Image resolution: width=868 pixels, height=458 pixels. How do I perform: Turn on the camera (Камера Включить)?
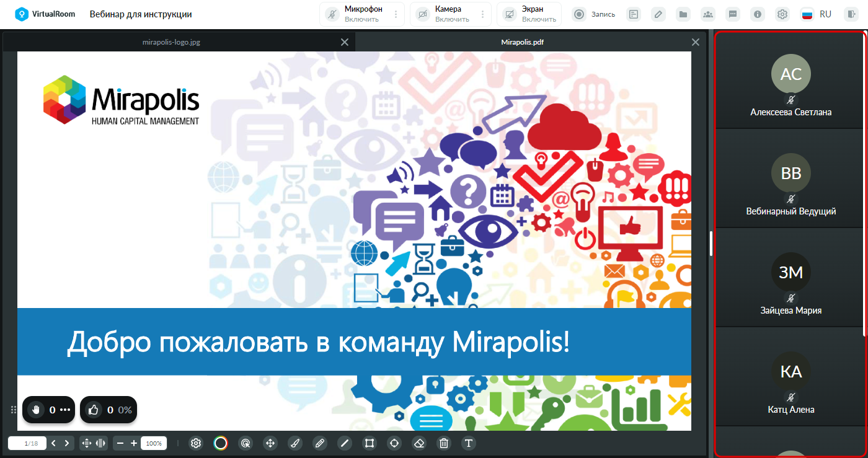pyautogui.click(x=444, y=14)
